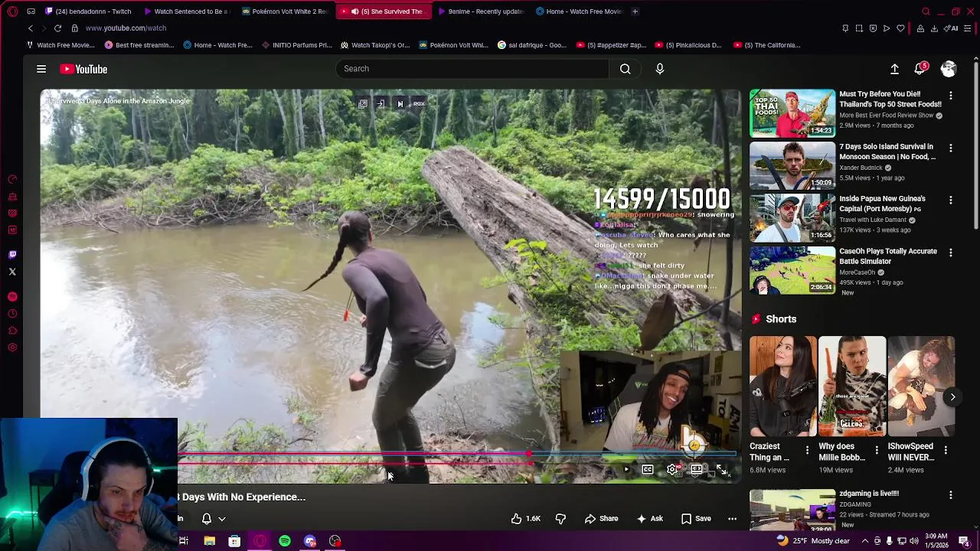980x551 pixels.
Task: Start voice search with the microphone
Action: (x=660, y=69)
